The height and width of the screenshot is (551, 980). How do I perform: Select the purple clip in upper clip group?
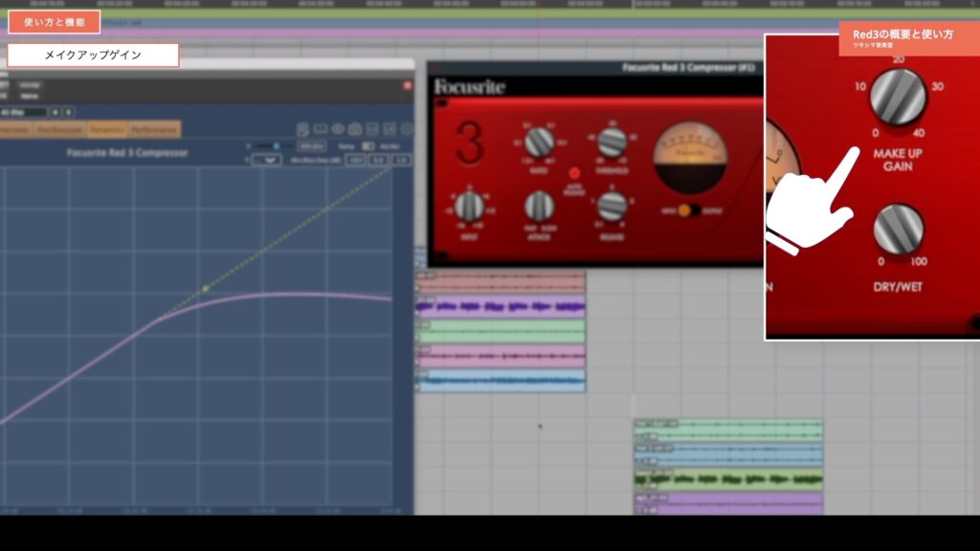click(501, 307)
